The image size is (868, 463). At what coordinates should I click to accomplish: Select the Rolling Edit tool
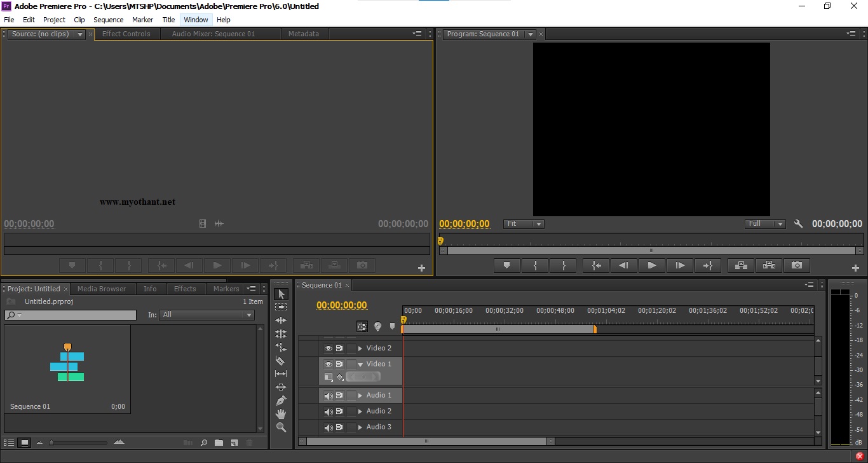[281, 334]
